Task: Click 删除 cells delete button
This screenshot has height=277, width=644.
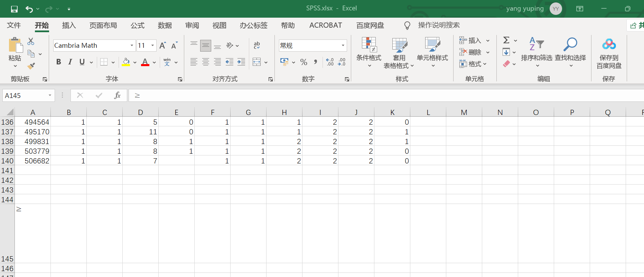Action: point(470,52)
